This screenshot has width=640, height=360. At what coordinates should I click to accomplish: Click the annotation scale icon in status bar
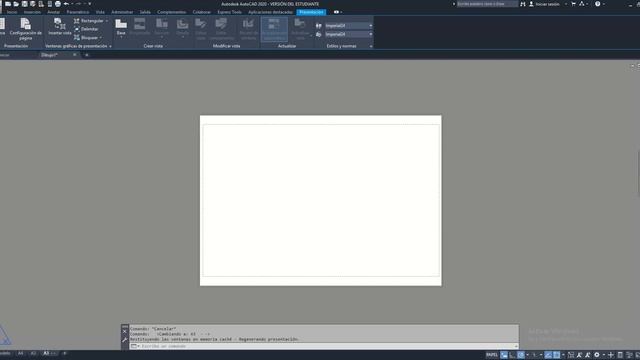tap(579, 355)
